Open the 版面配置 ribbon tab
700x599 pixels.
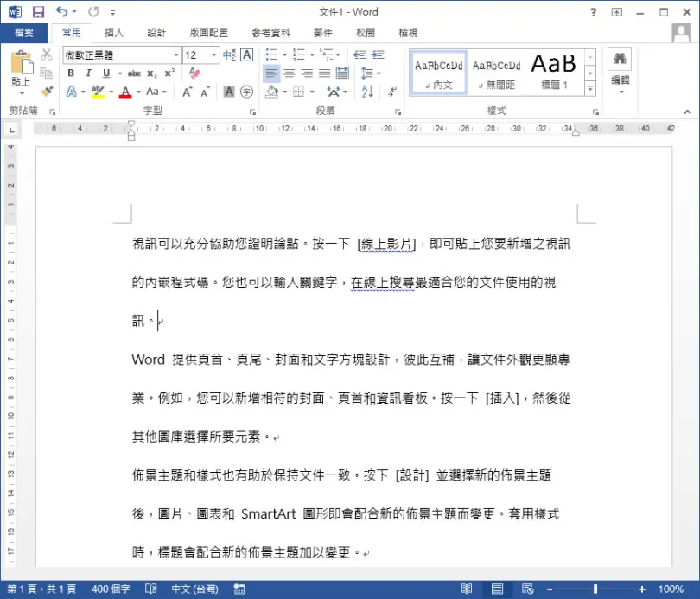pos(209,33)
